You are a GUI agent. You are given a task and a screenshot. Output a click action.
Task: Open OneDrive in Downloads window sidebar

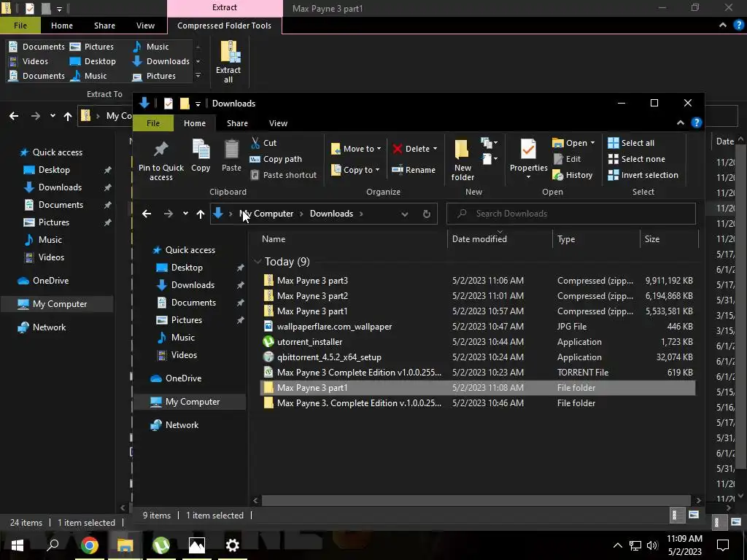(x=176, y=378)
